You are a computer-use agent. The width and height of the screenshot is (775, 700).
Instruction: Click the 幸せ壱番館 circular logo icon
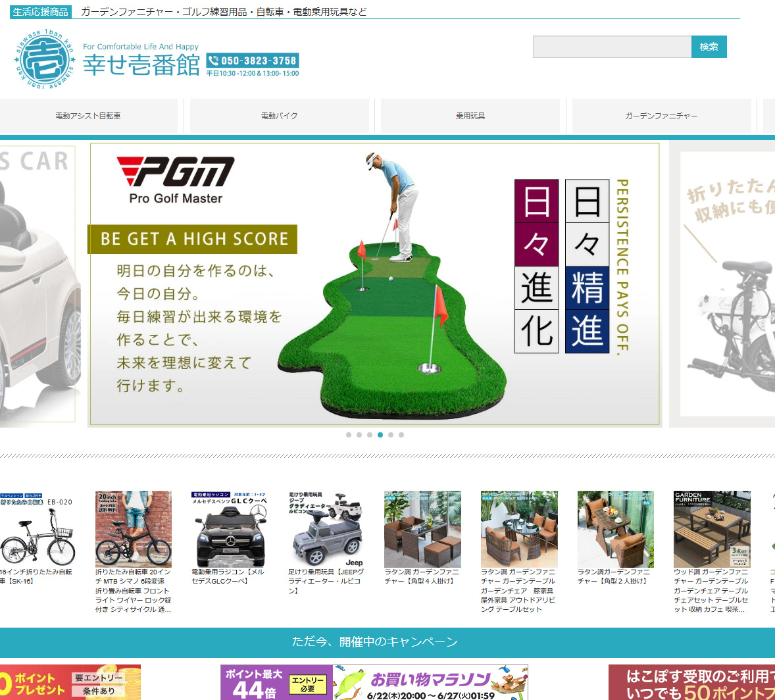tap(45, 59)
